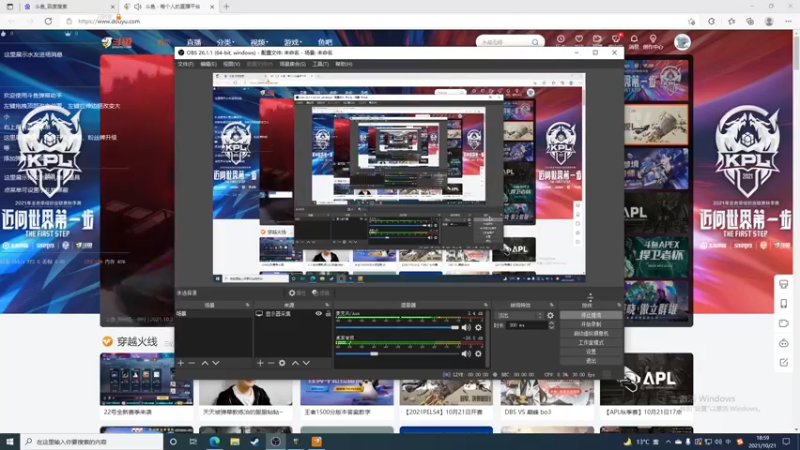The height and width of the screenshot is (450, 800).
Task: Pop out the Audio Mixer dock panel
Action: [x=485, y=305]
